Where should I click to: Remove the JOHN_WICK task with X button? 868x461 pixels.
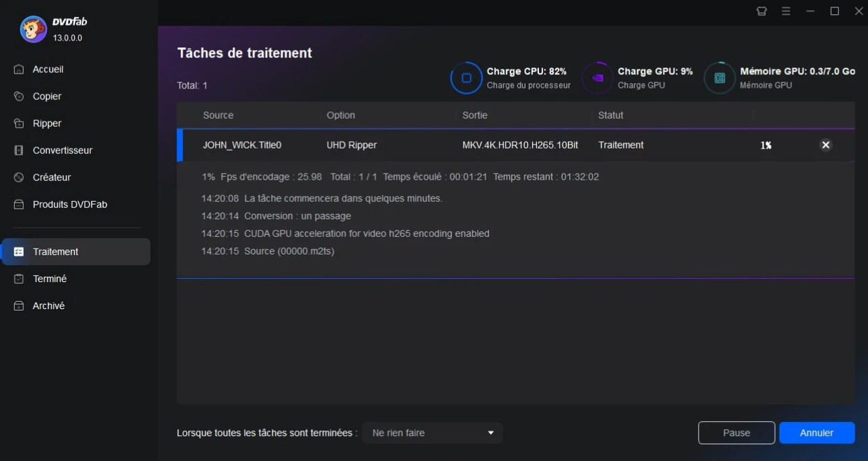(826, 145)
